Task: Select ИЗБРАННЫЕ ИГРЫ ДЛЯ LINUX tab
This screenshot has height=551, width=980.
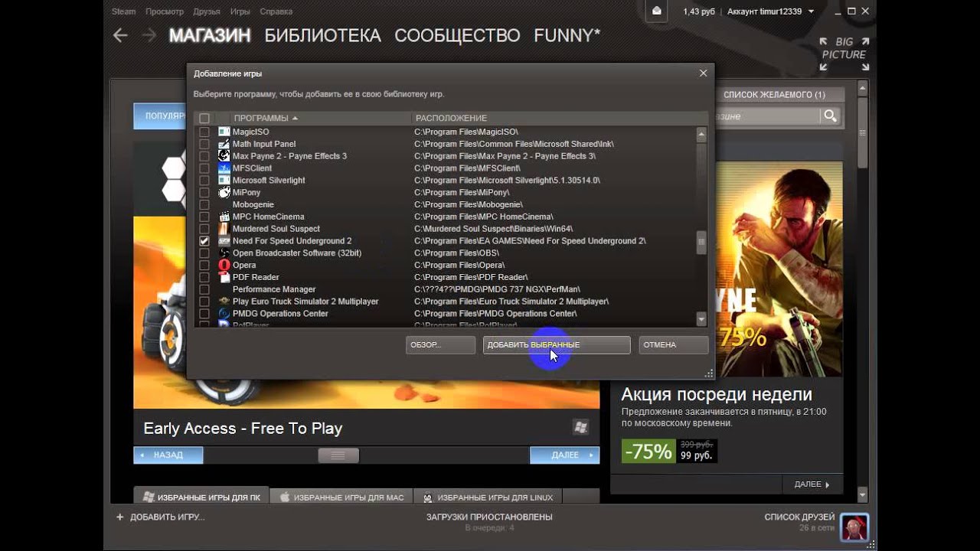Action: click(x=487, y=497)
